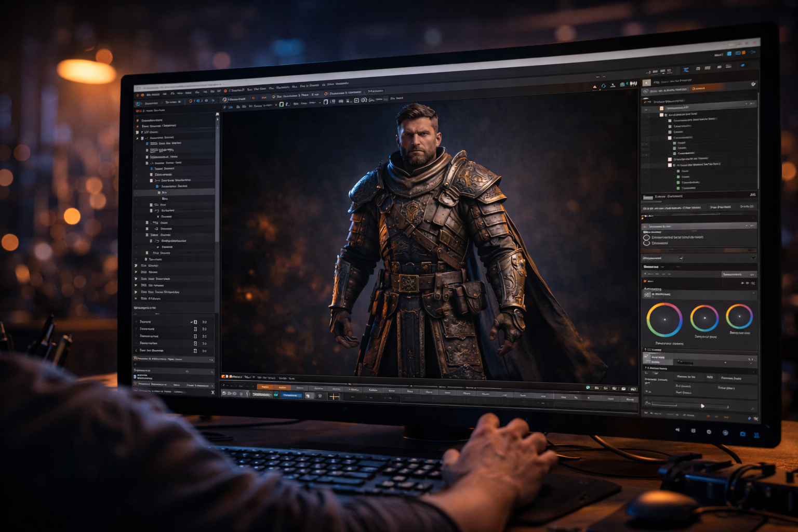Expand the first collapsed item below the left tree
Viewport: 798px width, 532px height.
[136, 265]
